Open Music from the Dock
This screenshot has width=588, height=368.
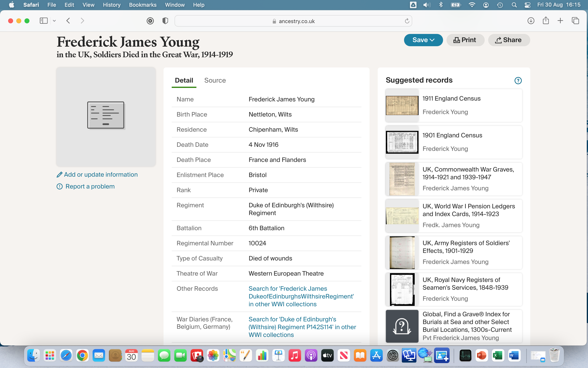(x=295, y=356)
